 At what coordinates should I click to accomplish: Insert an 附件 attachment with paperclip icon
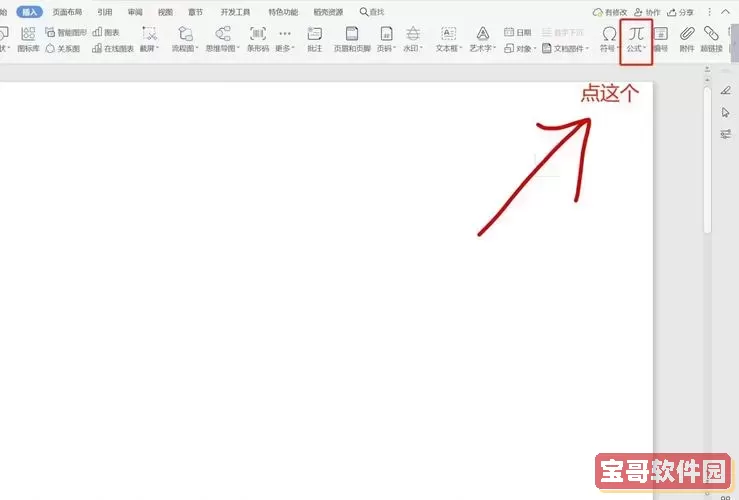tap(687, 40)
